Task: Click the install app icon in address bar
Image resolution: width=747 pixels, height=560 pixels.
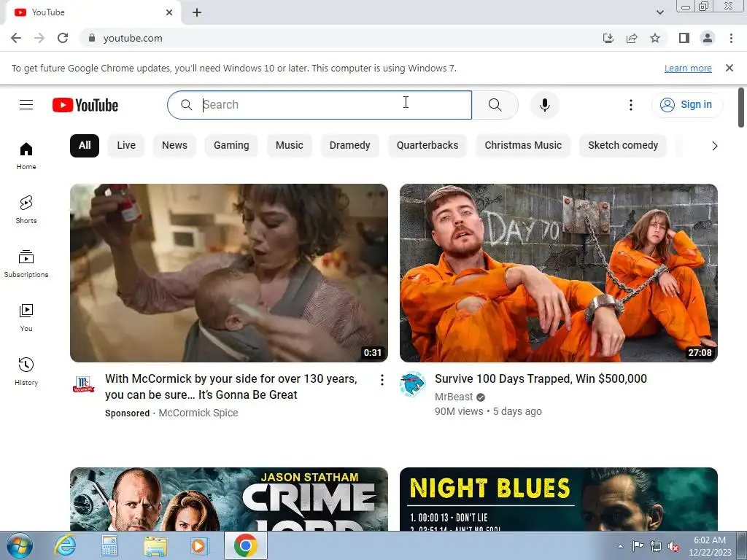Action: click(x=608, y=38)
